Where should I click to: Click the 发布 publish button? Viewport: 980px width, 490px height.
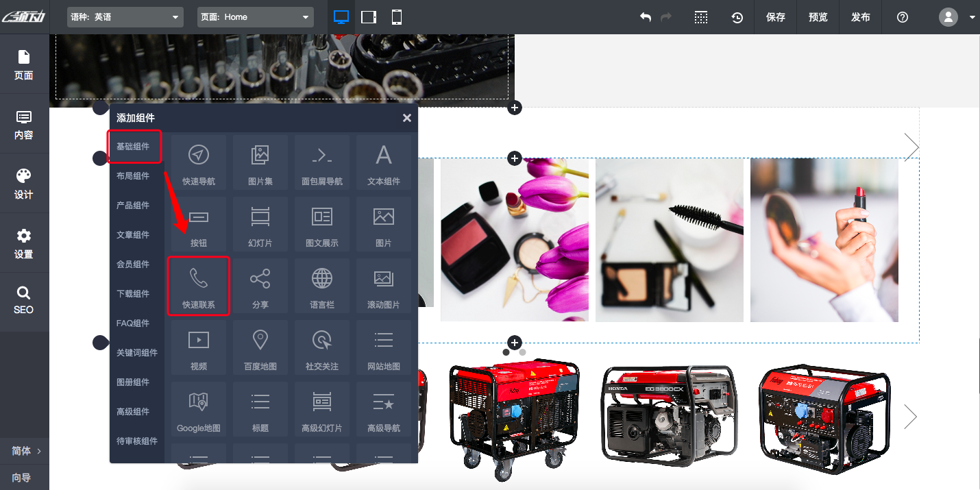(x=860, y=17)
